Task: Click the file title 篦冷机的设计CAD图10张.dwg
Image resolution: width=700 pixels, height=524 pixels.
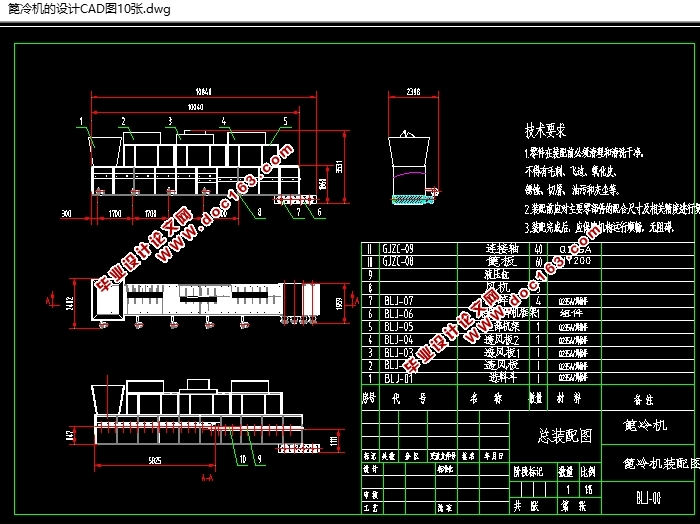Action: [x=89, y=9]
